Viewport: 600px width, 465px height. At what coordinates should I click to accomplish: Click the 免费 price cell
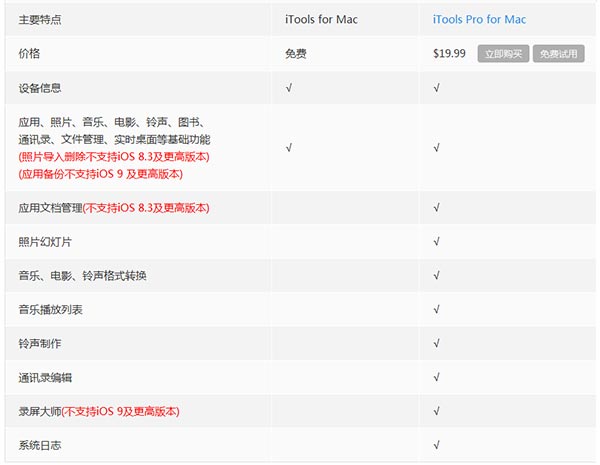click(295, 54)
